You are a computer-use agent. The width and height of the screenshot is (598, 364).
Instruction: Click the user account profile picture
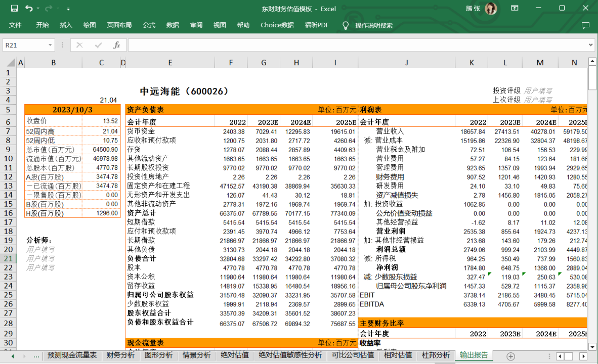(490, 9)
